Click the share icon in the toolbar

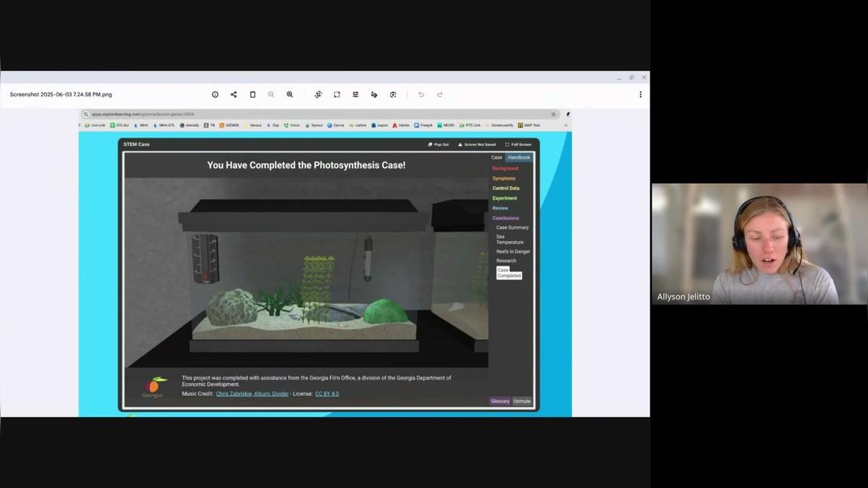coord(234,94)
